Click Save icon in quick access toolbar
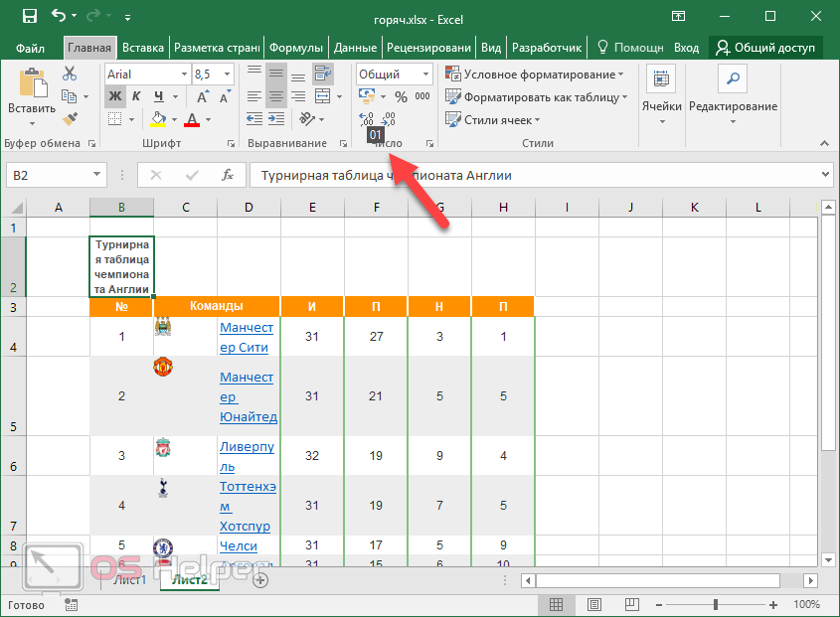The height and width of the screenshot is (617, 840). [30, 17]
